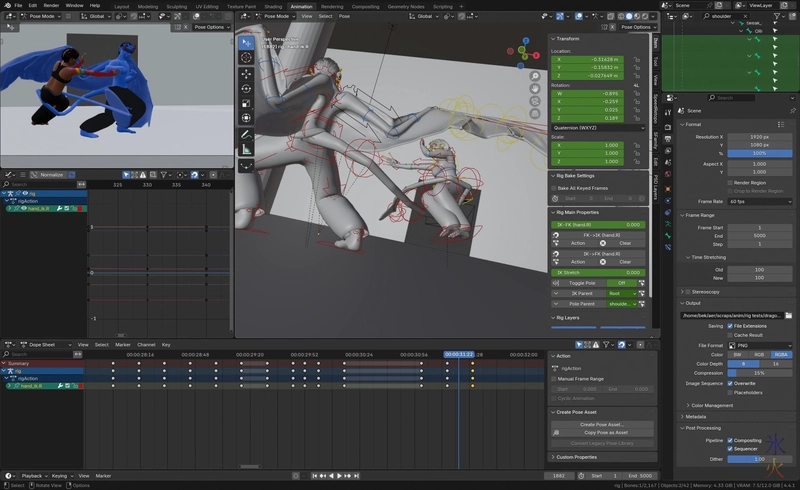This screenshot has height=490, width=800.
Task: Select the Move tool in viewport toolbar
Action: (246, 73)
